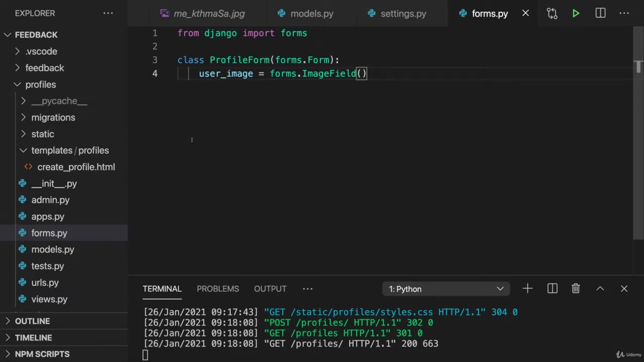Run the Python file with play icon
The height and width of the screenshot is (362, 644).
(576, 14)
